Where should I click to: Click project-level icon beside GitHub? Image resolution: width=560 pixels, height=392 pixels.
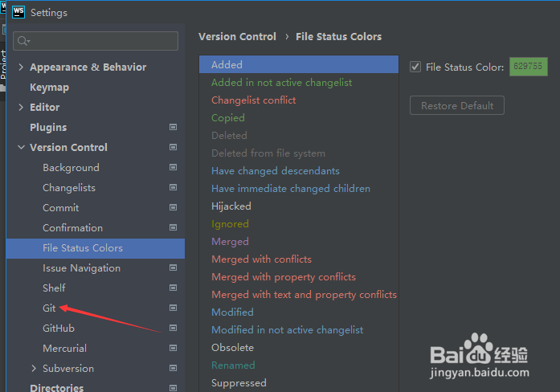pos(174,328)
